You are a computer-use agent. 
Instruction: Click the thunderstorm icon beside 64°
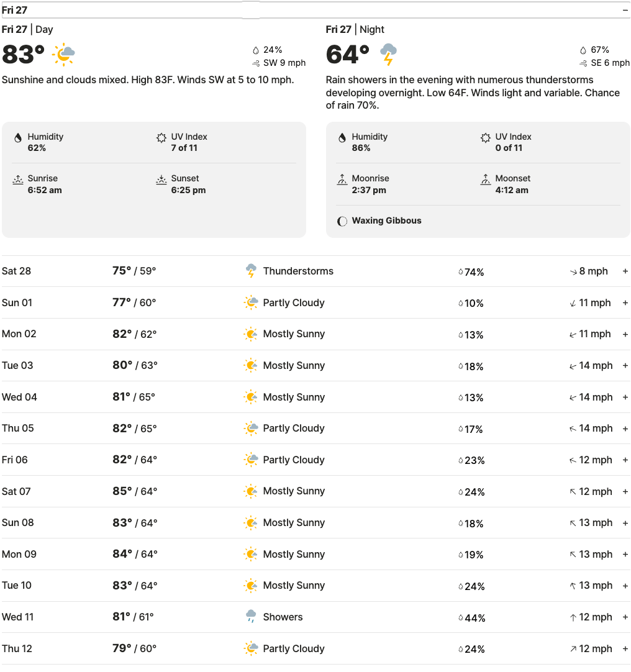[x=388, y=55]
